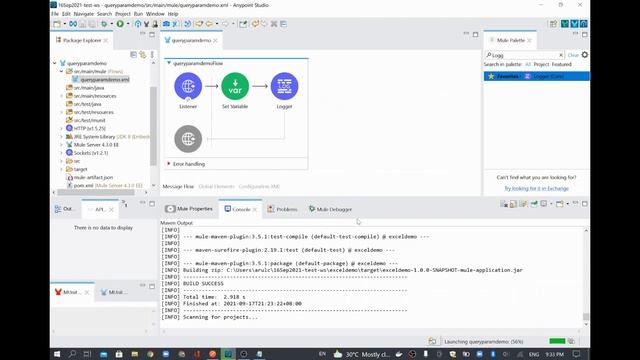Switch to the Global Elements editor tab
This screenshot has height=360, width=640.
216,187
